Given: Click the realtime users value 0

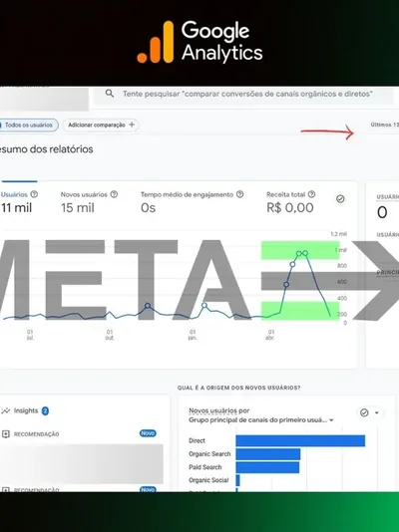Looking at the screenshot, I should (x=382, y=213).
